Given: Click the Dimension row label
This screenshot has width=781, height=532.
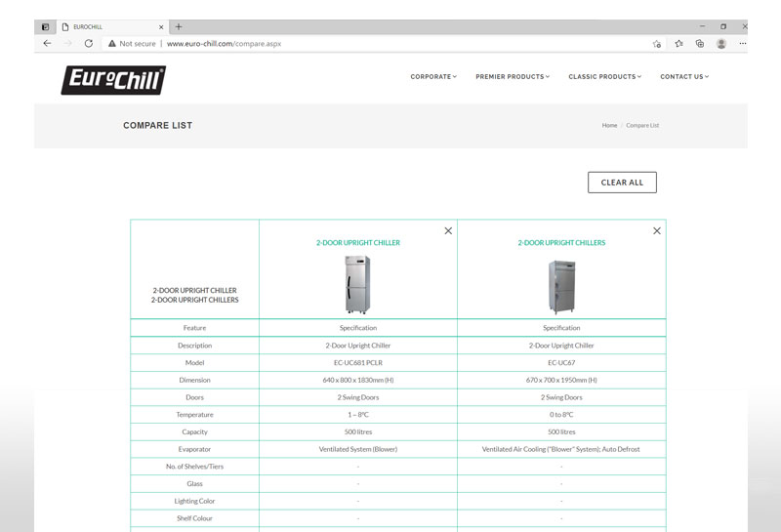Looking at the screenshot, I should click(194, 380).
